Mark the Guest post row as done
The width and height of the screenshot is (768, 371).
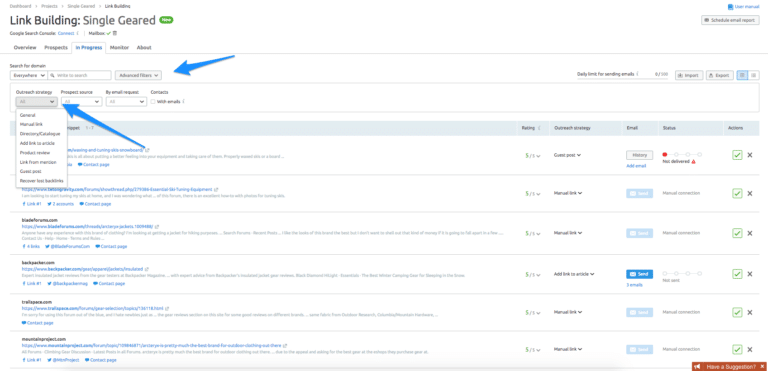pyautogui.click(x=737, y=155)
